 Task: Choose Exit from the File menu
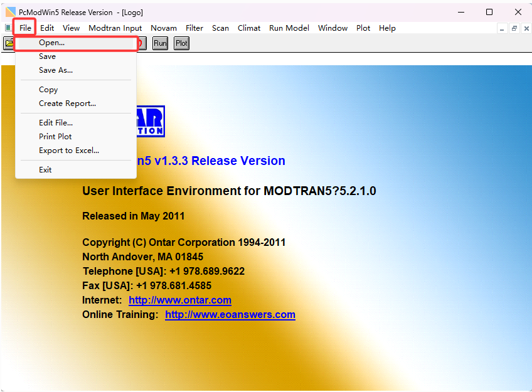76,170
